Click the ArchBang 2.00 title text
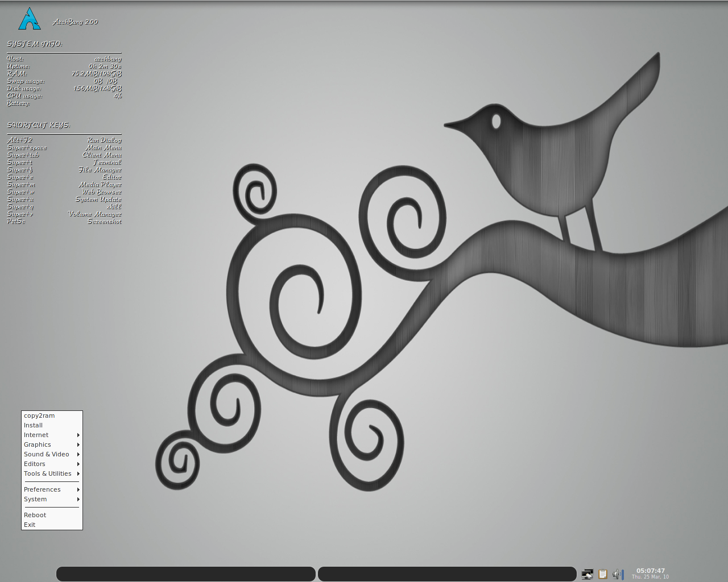The width and height of the screenshot is (728, 582). tap(75, 22)
